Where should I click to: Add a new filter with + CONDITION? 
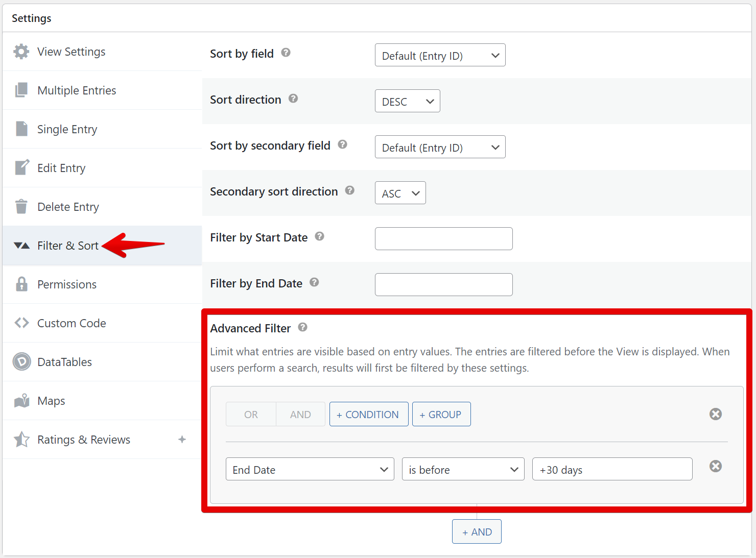[x=368, y=415]
